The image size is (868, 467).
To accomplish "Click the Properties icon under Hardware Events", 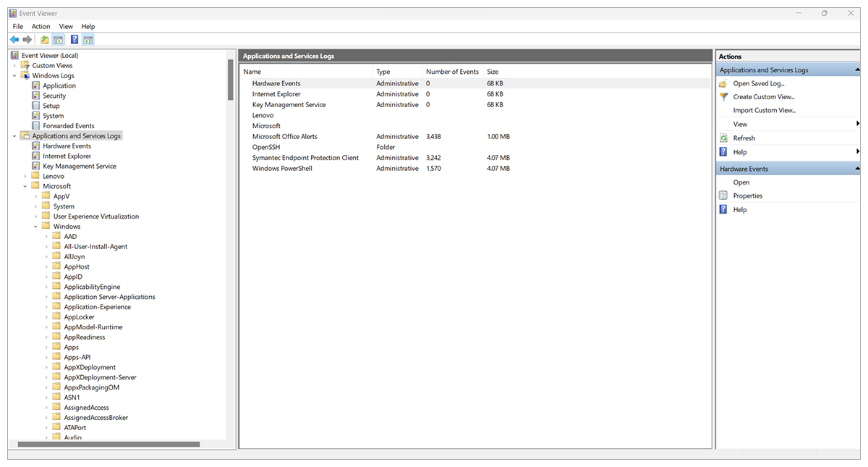I will pos(723,195).
